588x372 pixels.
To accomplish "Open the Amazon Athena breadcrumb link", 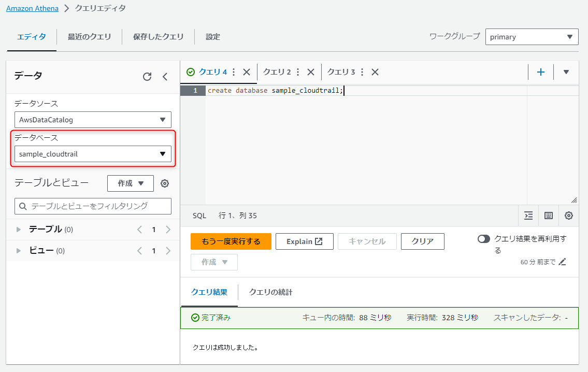I will coord(32,8).
